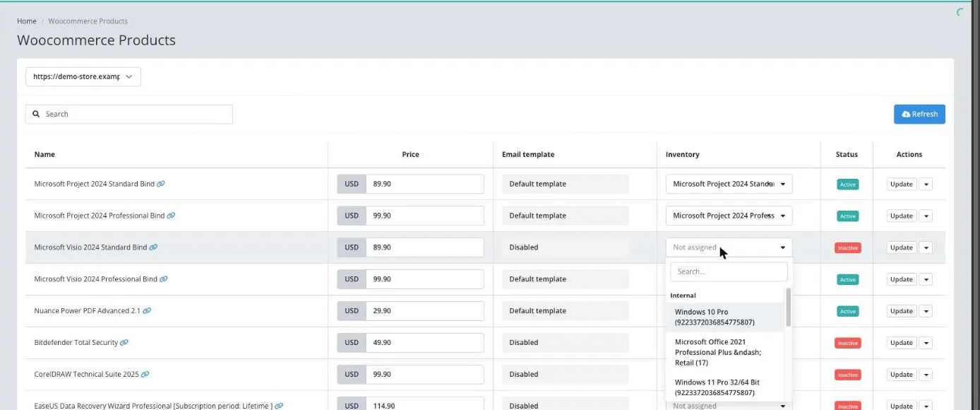Image resolution: width=980 pixels, height=410 pixels.
Task: Select Windows 11 Pro 32/64 Bit option
Action: point(725,387)
